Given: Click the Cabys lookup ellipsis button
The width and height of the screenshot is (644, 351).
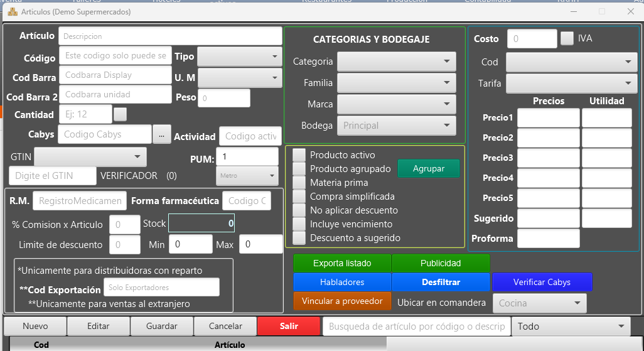Looking at the screenshot, I should click(162, 134).
